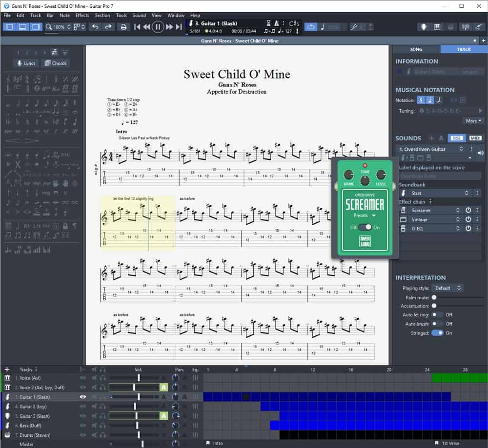Adjust the 100% zoom stepper
The width and height of the screenshot is (488, 448).
(x=69, y=27)
